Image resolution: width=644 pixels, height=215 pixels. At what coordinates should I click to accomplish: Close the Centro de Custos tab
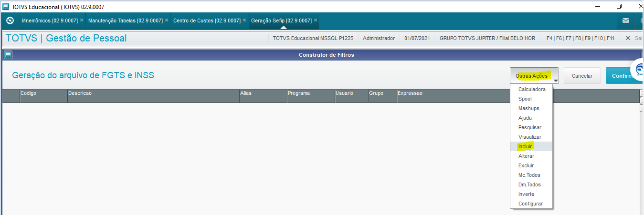coord(244,20)
